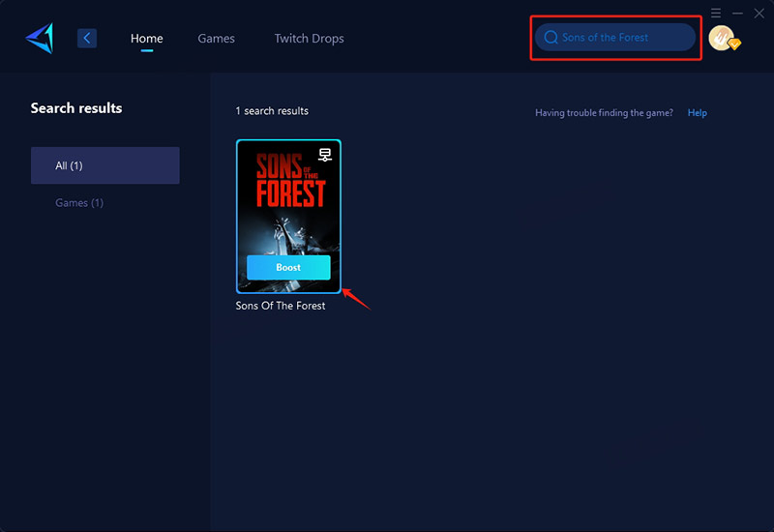Open the Home tab
774x532 pixels.
pyautogui.click(x=147, y=39)
